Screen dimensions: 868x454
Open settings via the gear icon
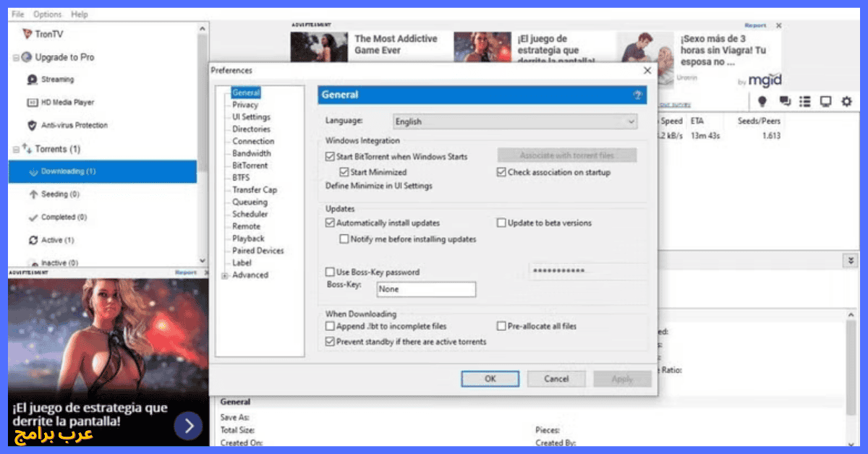[x=846, y=102]
